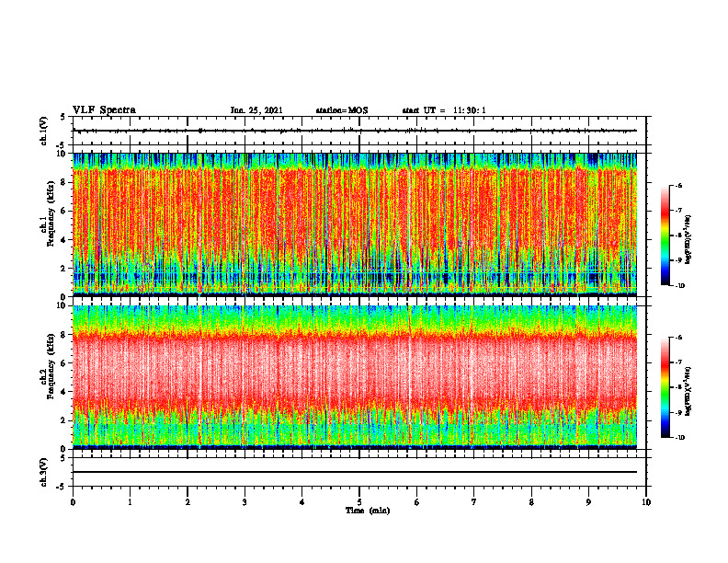Click the "VLF Spectra" title text

pos(104,110)
